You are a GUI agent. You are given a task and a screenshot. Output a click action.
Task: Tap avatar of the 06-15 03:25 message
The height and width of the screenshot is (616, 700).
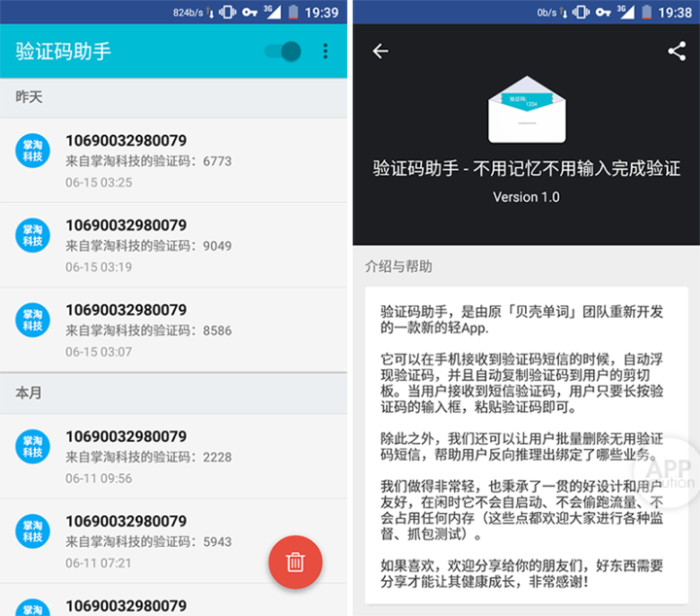[33, 151]
